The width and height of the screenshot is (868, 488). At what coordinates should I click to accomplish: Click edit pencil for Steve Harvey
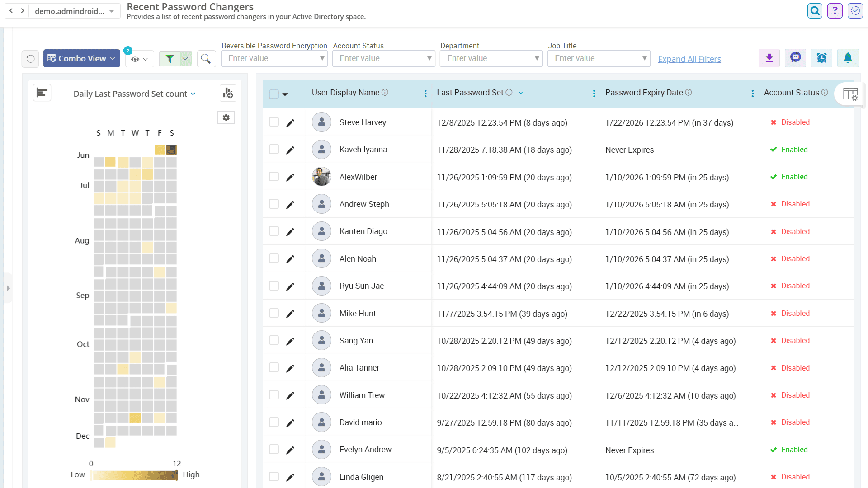click(x=290, y=123)
